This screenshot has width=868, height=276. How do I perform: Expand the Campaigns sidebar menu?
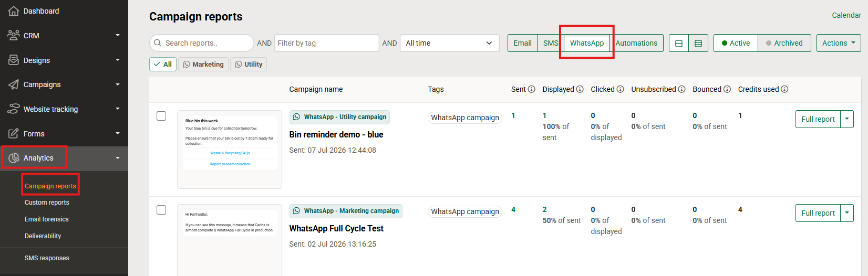pos(118,84)
